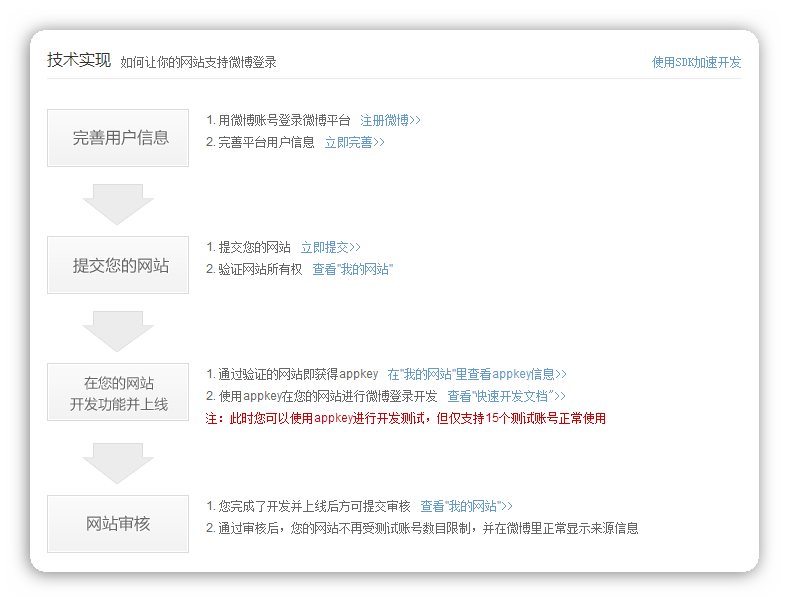The width and height of the screenshot is (789, 602).
Task: Click the 完善用户信息 step box
Action: 118,138
